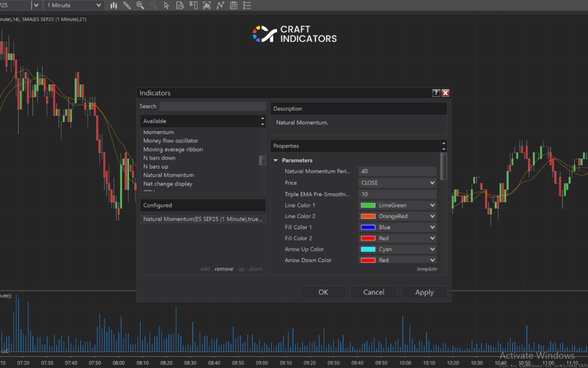
Task: Click the add link under Configured
Action: [x=205, y=269]
